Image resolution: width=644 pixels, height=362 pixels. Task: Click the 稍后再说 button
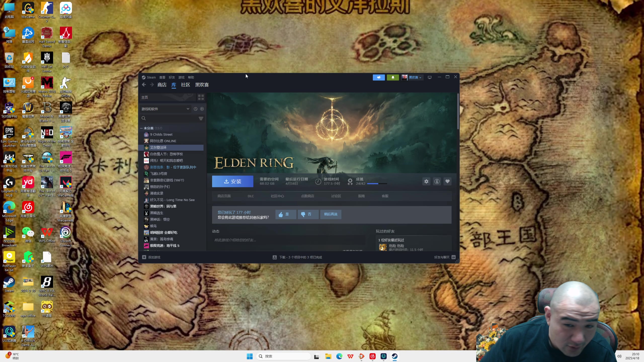click(x=331, y=214)
